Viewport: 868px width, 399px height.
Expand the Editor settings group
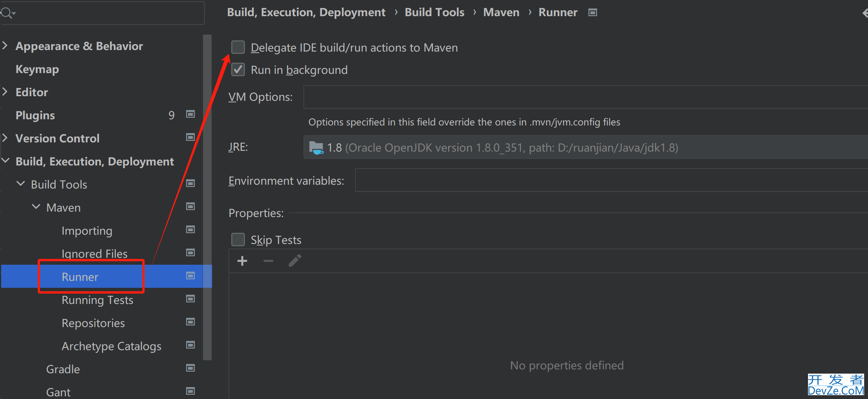click(x=5, y=92)
